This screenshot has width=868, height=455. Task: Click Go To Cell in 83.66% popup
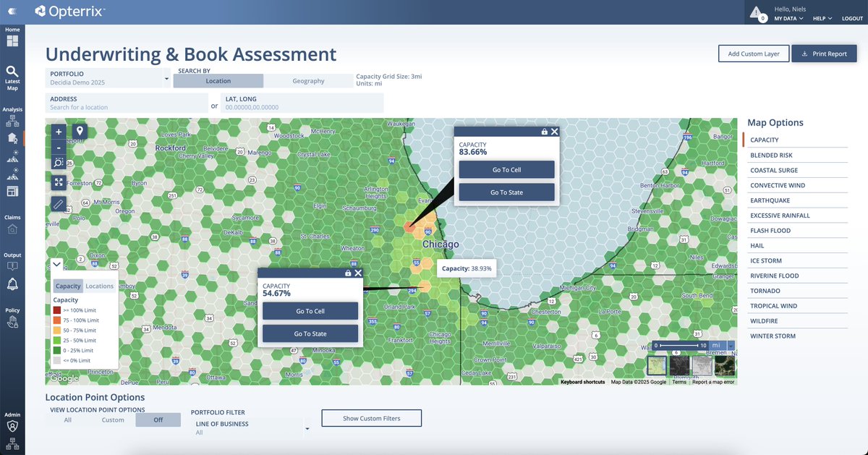(506, 169)
